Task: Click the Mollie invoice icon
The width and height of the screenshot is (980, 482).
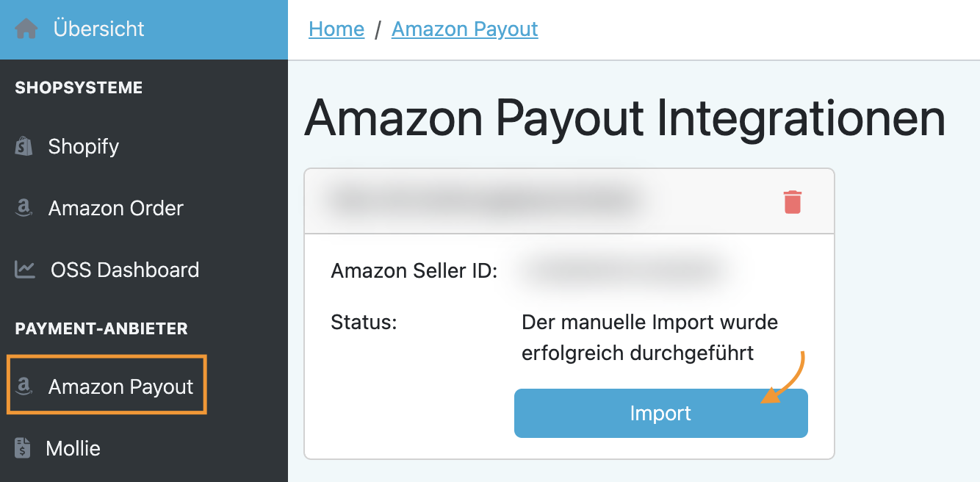Action: pyautogui.click(x=23, y=448)
